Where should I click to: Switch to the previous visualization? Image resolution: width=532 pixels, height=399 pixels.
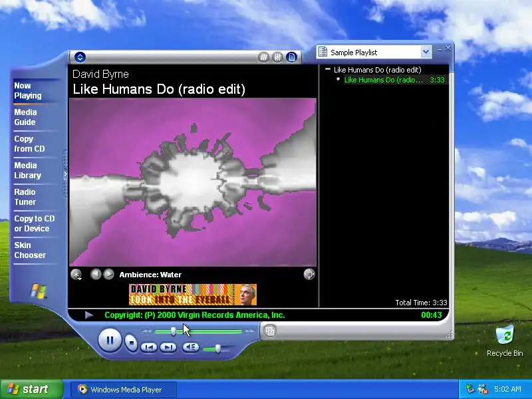pyautogui.click(x=96, y=274)
